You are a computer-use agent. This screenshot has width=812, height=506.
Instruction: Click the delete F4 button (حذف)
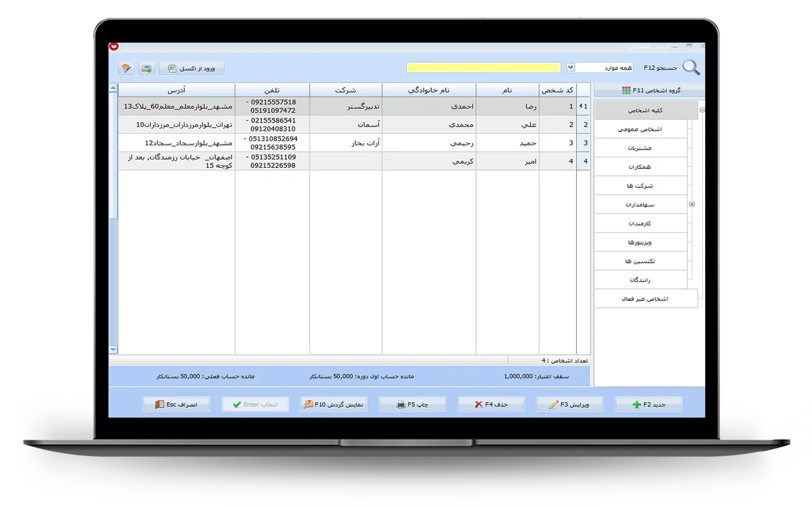click(491, 404)
